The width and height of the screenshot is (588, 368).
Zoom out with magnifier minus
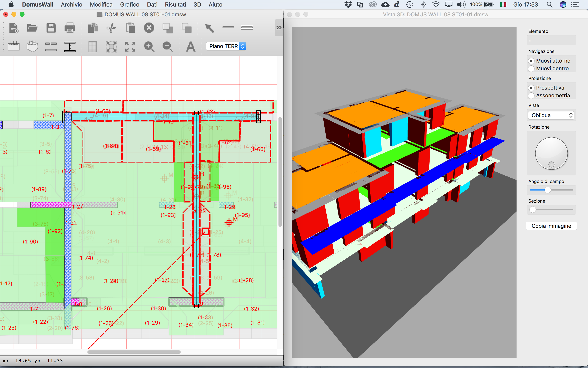click(168, 46)
